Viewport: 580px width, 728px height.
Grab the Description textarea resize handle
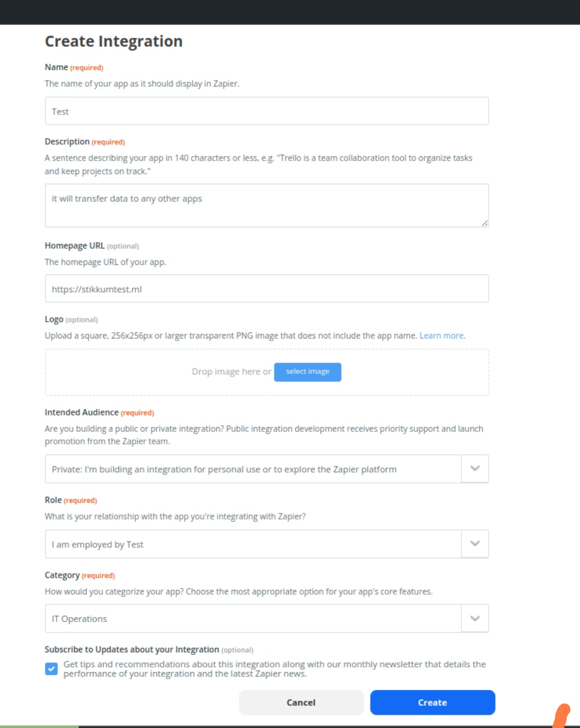pos(484,223)
